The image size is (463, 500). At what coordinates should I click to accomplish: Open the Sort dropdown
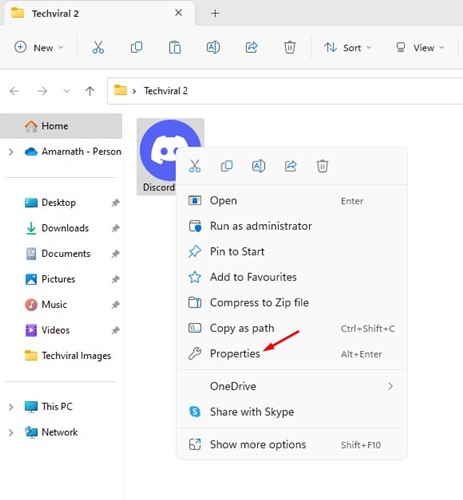point(348,48)
